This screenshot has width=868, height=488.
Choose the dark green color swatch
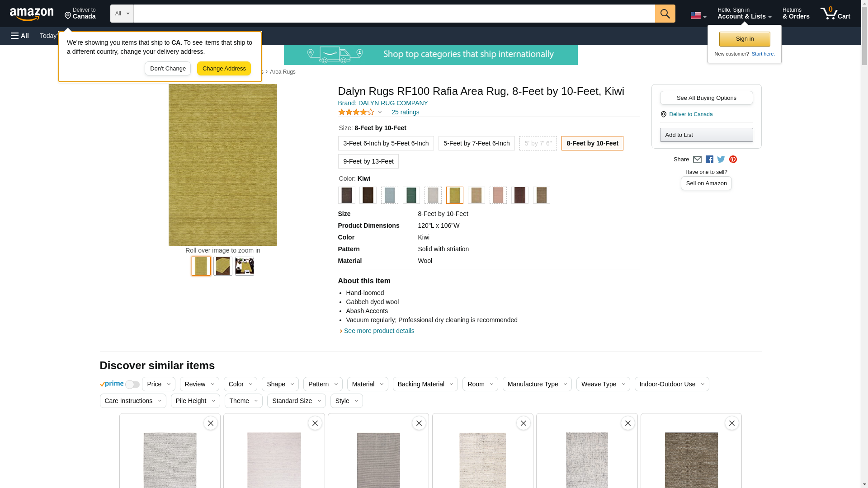click(411, 195)
